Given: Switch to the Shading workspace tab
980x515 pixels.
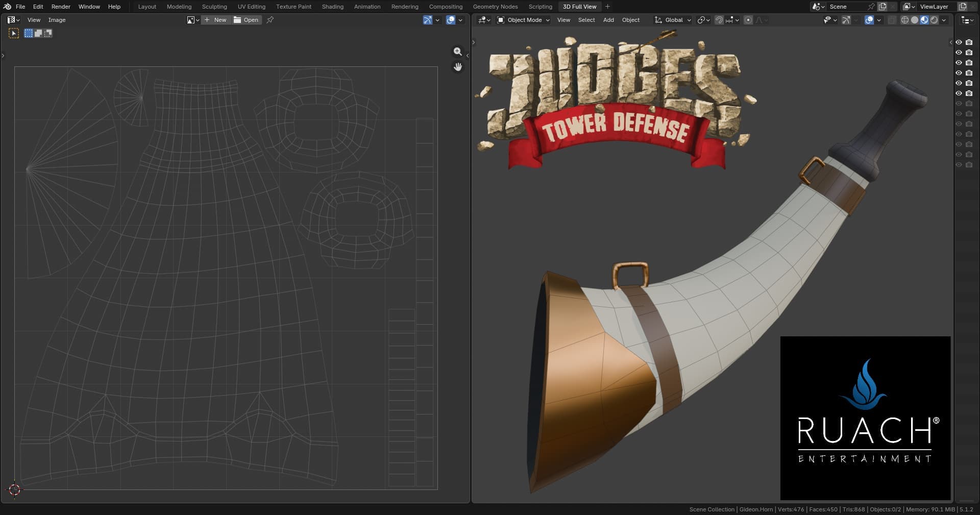Looking at the screenshot, I should click(x=333, y=7).
